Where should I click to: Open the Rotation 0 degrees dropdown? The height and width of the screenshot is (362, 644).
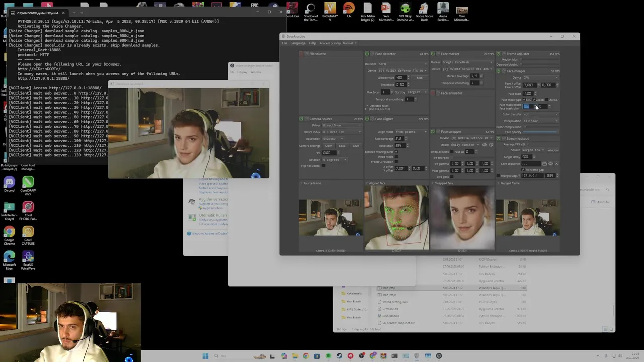335,160
